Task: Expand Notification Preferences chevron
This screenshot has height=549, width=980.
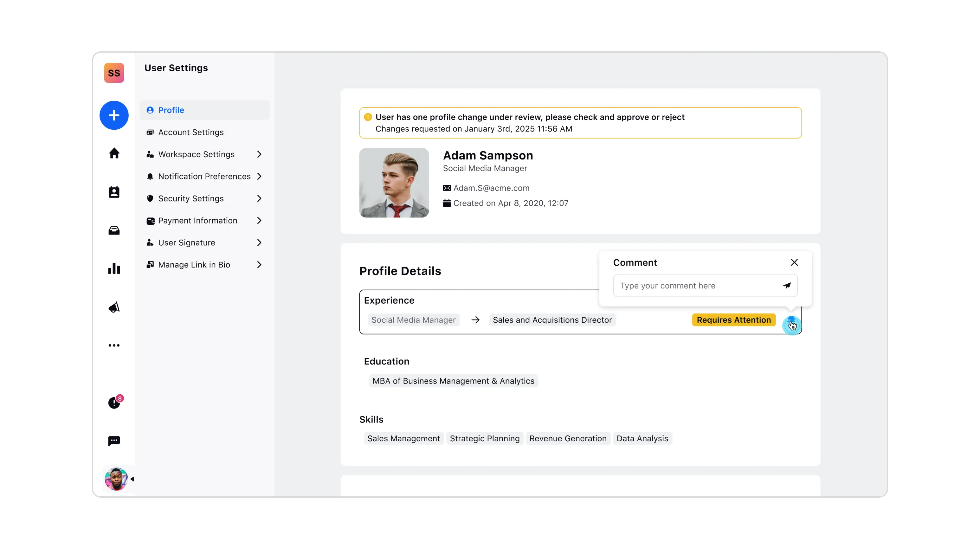Action: point(259,176)
